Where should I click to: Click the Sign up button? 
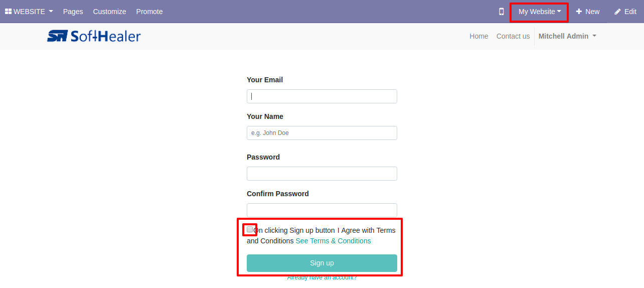[x=322, y=263]
